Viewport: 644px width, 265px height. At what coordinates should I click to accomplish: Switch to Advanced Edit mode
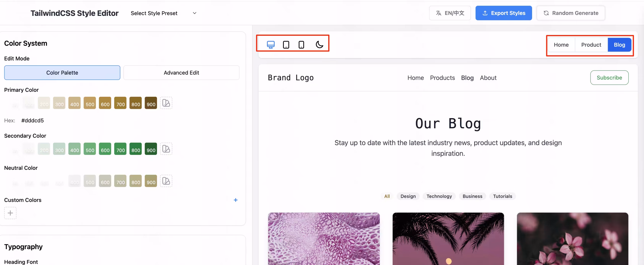pyautogui.click(x=181, y=73)
